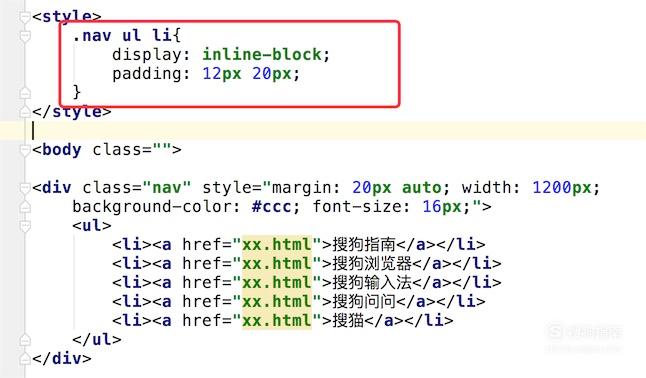646x378 pixels.
Task: Click the body tag name
Action: pyautogui.click(x=62, y=150)
